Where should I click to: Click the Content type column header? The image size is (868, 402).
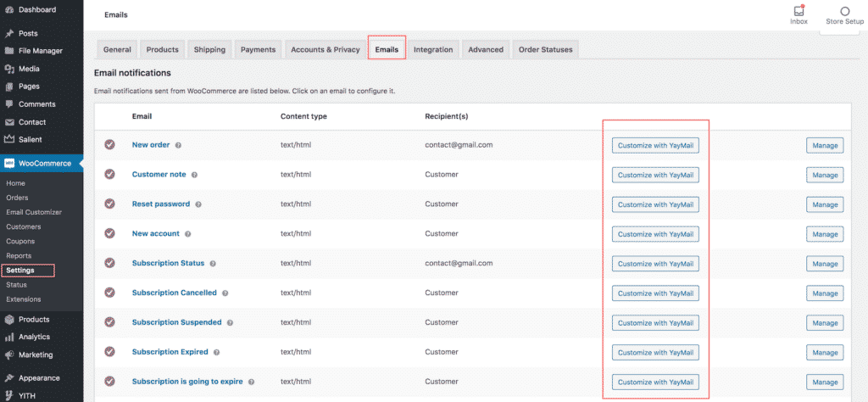coord(303,116)
